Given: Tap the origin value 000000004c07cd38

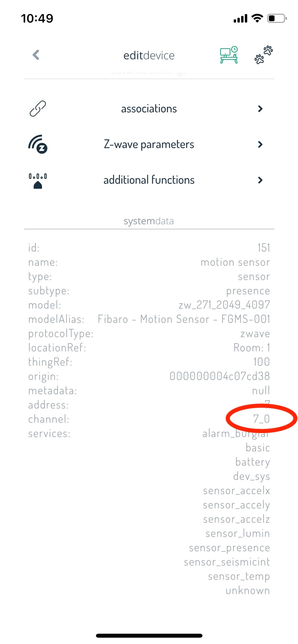Looking at the screenshot, I should pos(220,376).
